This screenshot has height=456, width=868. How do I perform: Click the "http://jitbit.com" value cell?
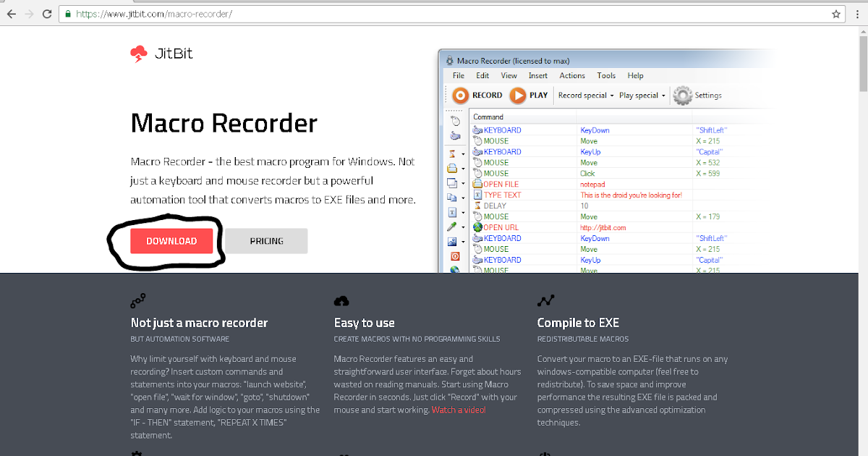coord(603,227)
